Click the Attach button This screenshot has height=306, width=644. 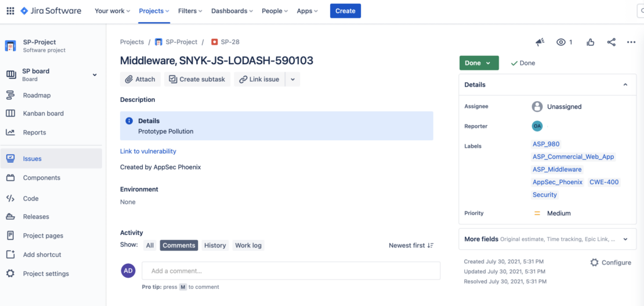[x=140, y=79]
